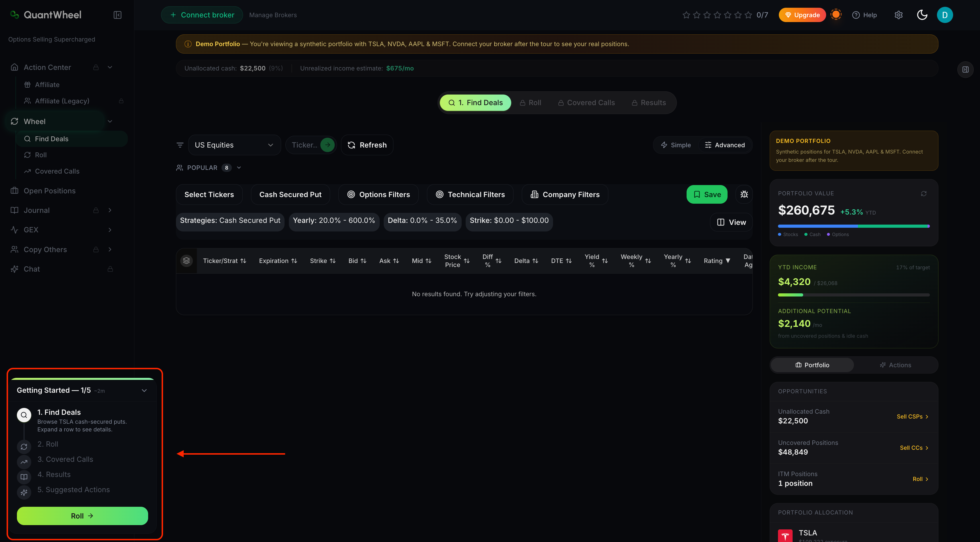980x542 pixels.
Task: Refresh portfolio value icon
Action: (x=924, y=194)
